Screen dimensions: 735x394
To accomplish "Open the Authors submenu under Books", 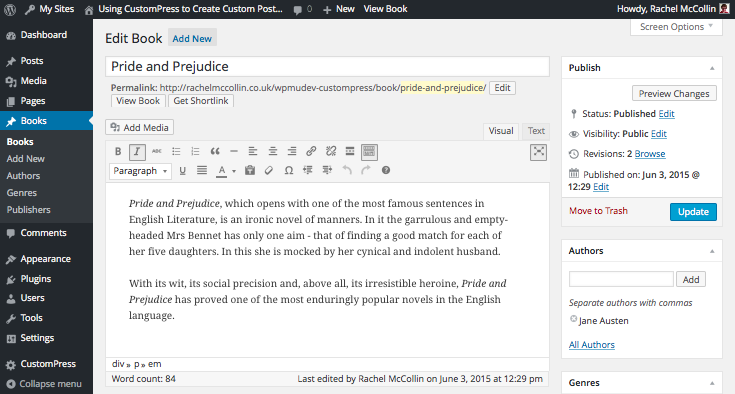I will pyautogui.click(x=23, y=176).
